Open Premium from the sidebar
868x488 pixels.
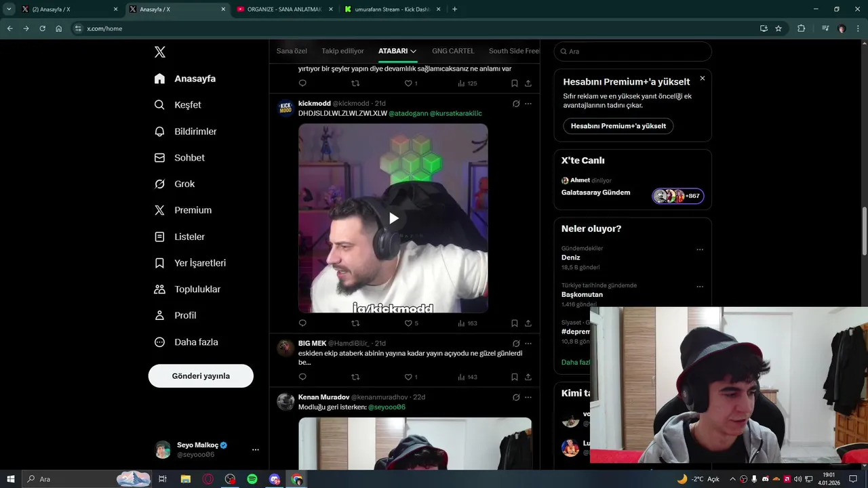[x=183, y=210]
